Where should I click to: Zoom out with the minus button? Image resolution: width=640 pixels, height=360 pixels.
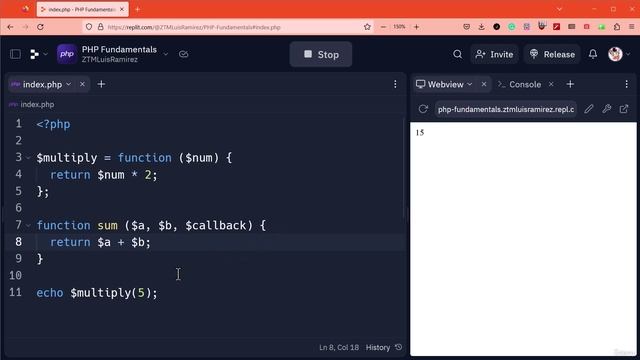coord(383,27)
